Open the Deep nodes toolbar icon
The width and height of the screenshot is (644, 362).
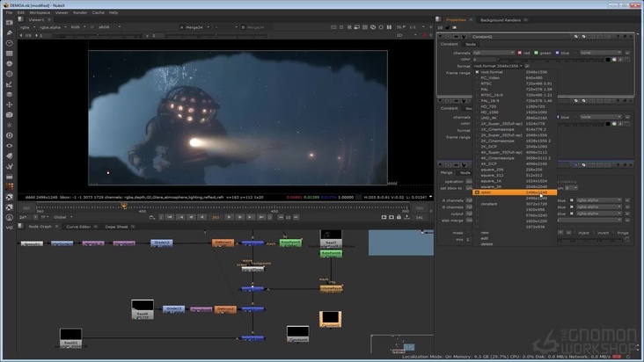9,135
